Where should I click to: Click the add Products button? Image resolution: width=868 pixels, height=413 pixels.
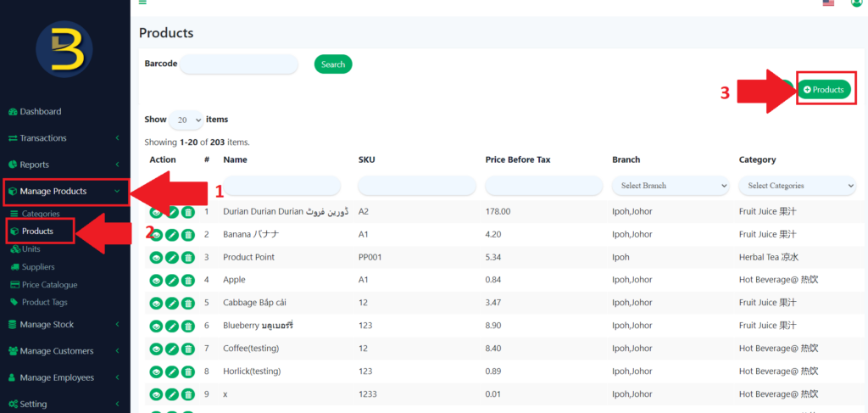[x=824, y=90]
